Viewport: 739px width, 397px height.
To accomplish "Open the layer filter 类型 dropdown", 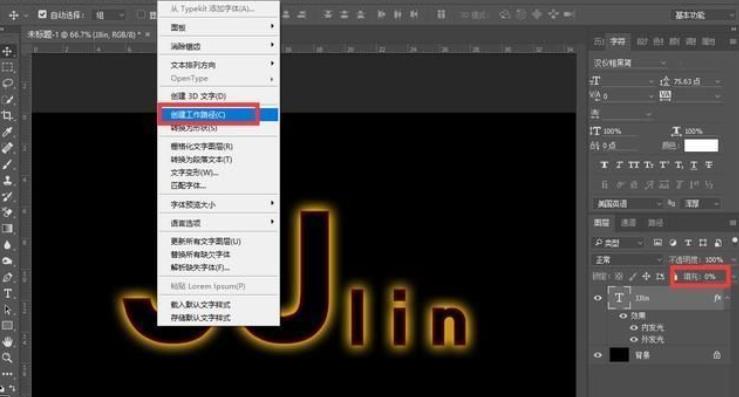I will (618, 243).
